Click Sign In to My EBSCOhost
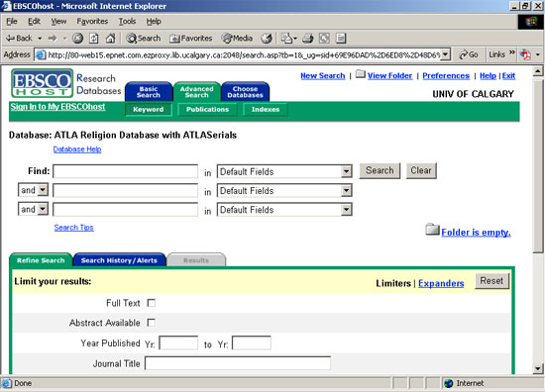Screen dimensions: 545x392 [57, 107]
